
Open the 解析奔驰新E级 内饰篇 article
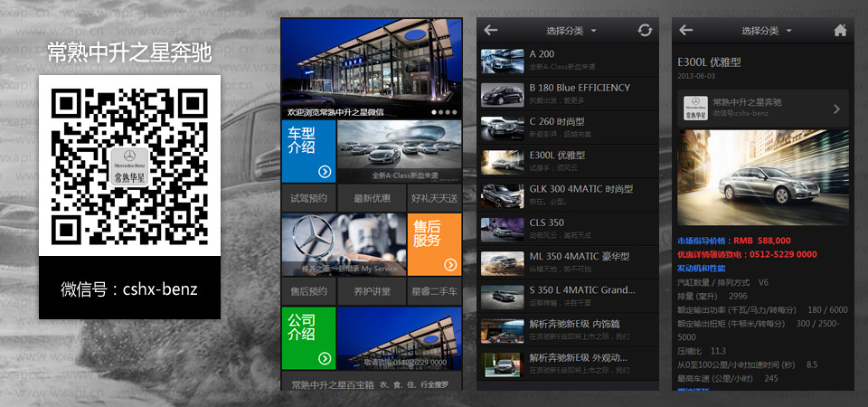568,331
